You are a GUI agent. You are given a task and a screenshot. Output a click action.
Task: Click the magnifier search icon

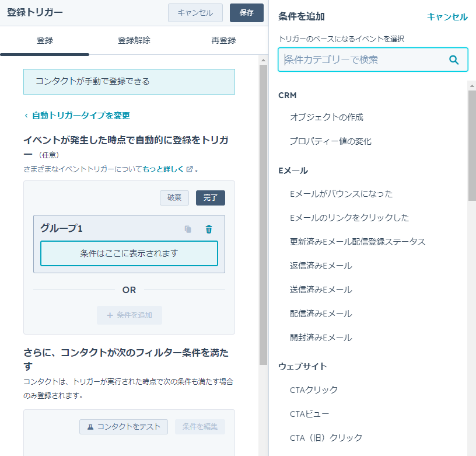coord(453,60)
